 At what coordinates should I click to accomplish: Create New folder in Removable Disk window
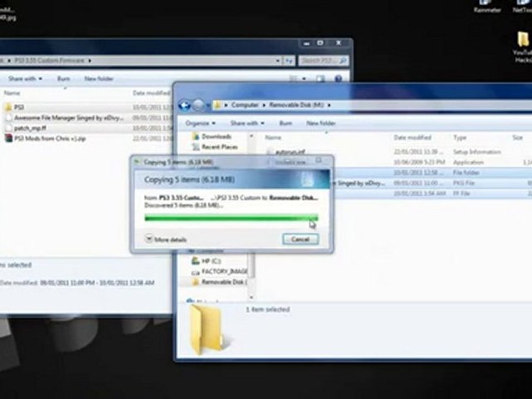(x=321, y=123)
